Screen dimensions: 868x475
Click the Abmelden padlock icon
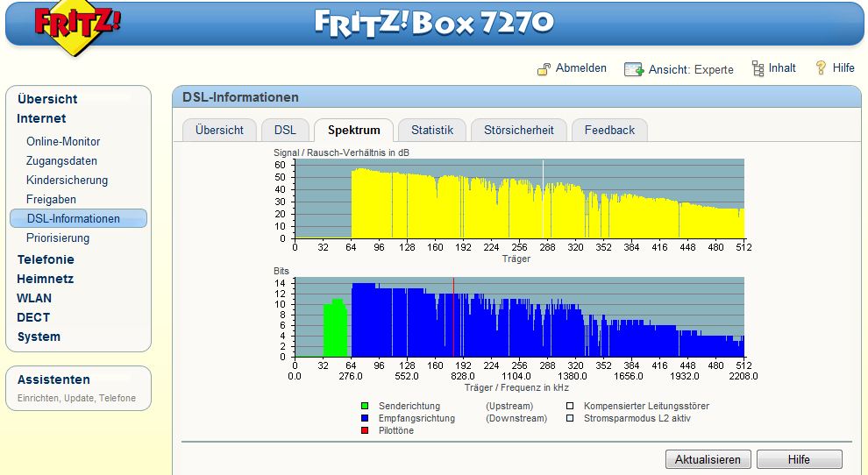point(544,68)
